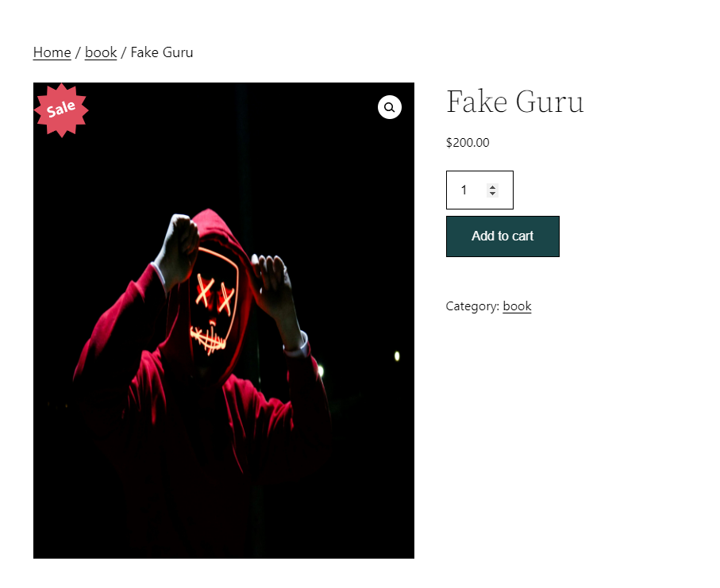Open the Fake Guru product image
This screenshot has height=588, width=720.
click(x=224, y=321)
